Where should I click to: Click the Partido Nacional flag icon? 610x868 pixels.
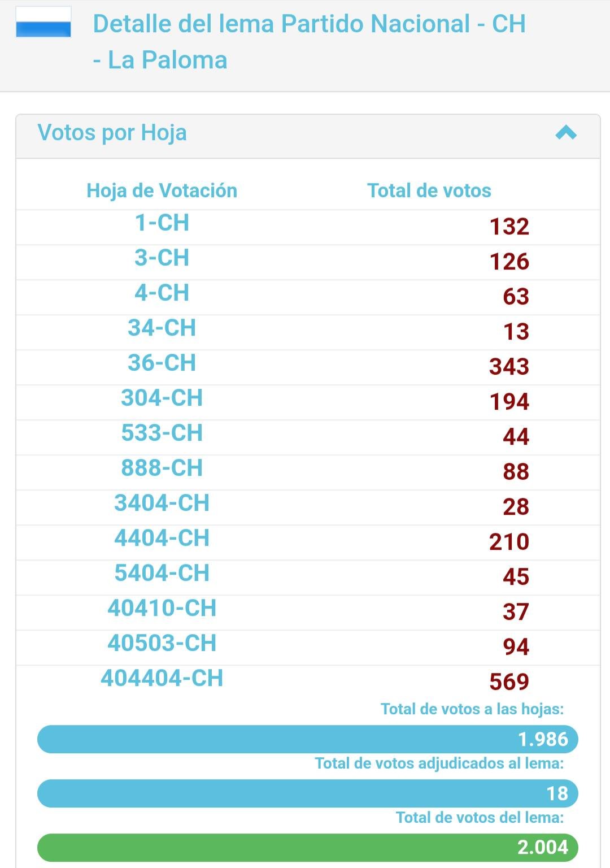43,23
